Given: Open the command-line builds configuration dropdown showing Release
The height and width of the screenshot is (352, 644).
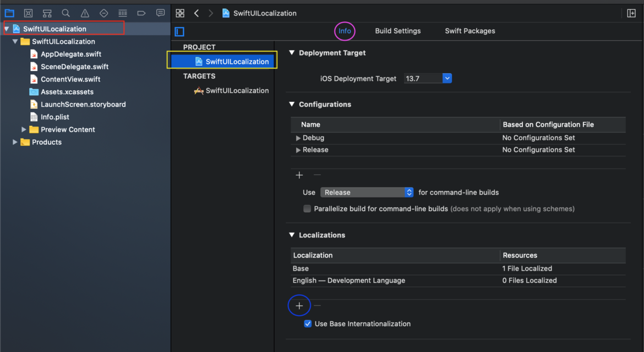Looking at the screenshot, I should point(407,192).
